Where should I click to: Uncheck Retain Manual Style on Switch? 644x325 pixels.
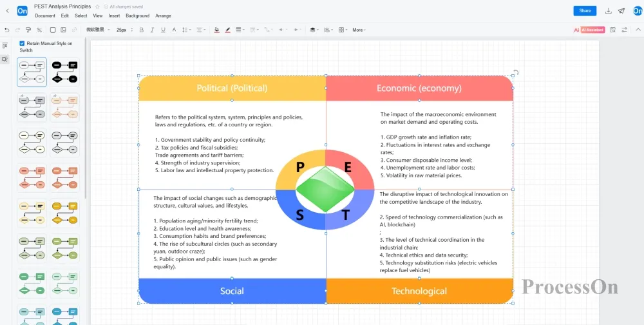pos(22,43)
